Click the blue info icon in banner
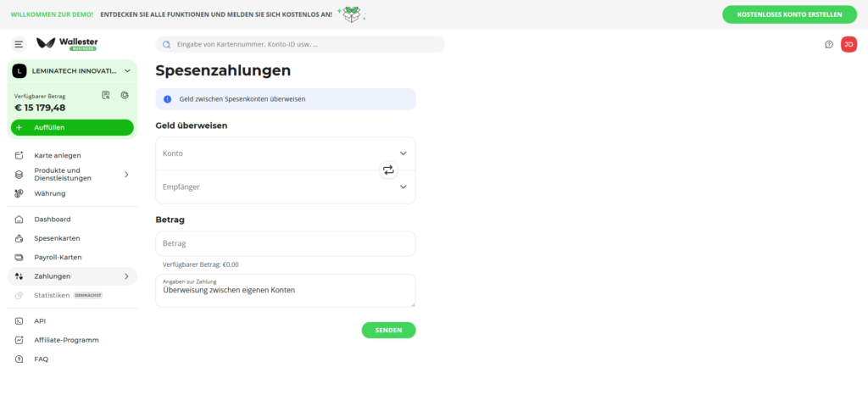The height and width of the screenshot is (412, 868). pos(167,99)
